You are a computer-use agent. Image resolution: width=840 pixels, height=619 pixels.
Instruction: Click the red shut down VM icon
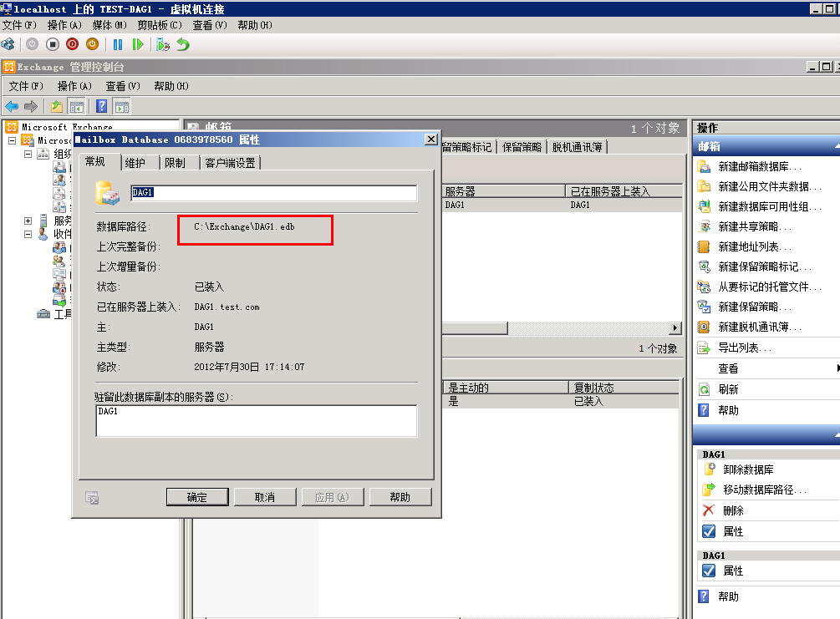(73, 44)
